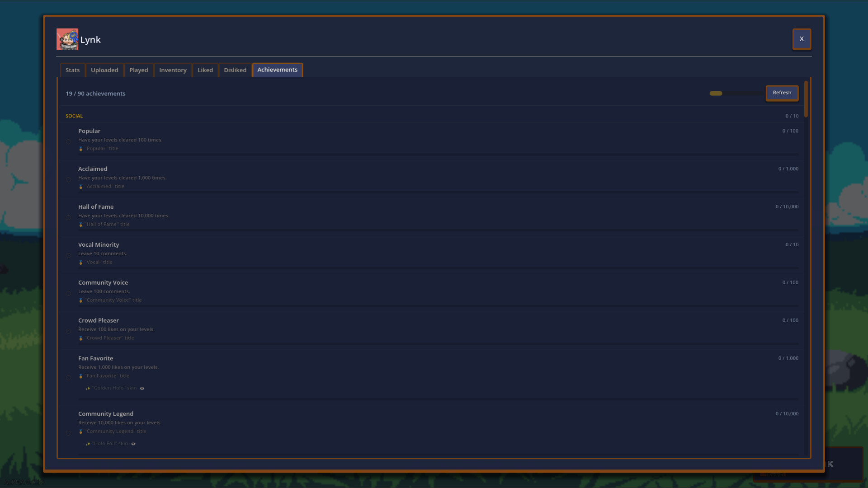Click the medal icon beside "Popular" title
The height and width of the screenshot is (488, 868).
coord(81,149)
